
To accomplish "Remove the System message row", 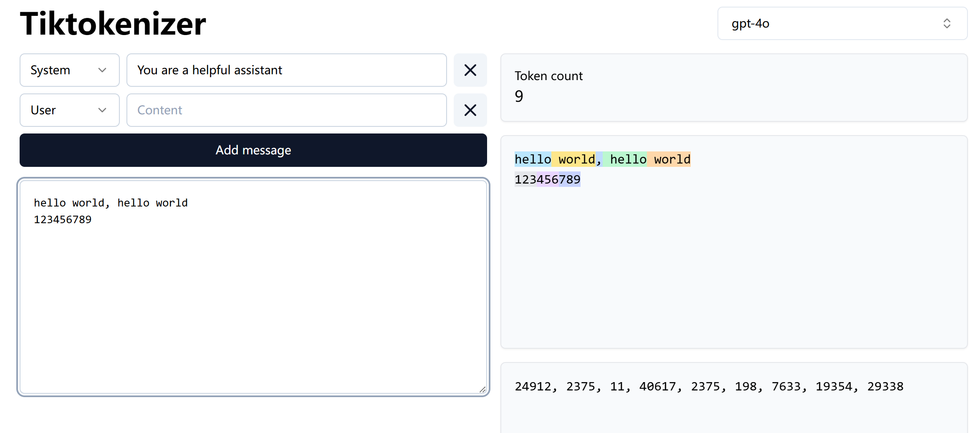I will [470, 70].
